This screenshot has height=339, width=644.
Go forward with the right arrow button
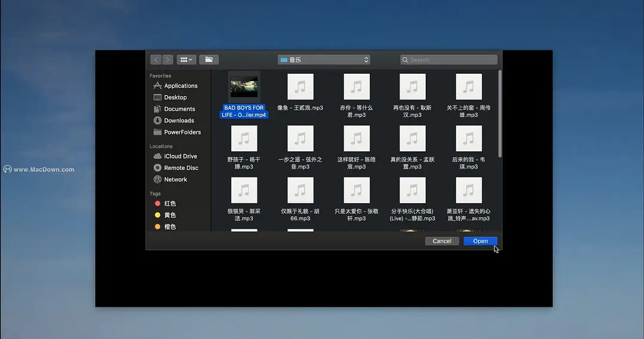coord(168,60)
